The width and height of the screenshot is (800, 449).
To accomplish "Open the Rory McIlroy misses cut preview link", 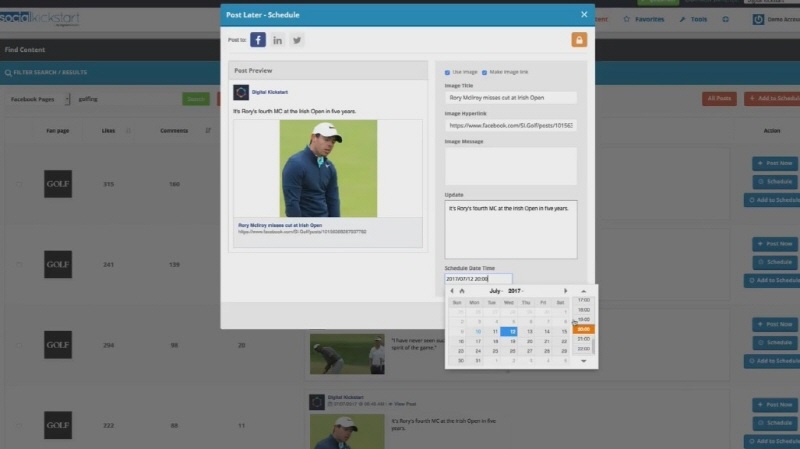I will tap(280, 225).
